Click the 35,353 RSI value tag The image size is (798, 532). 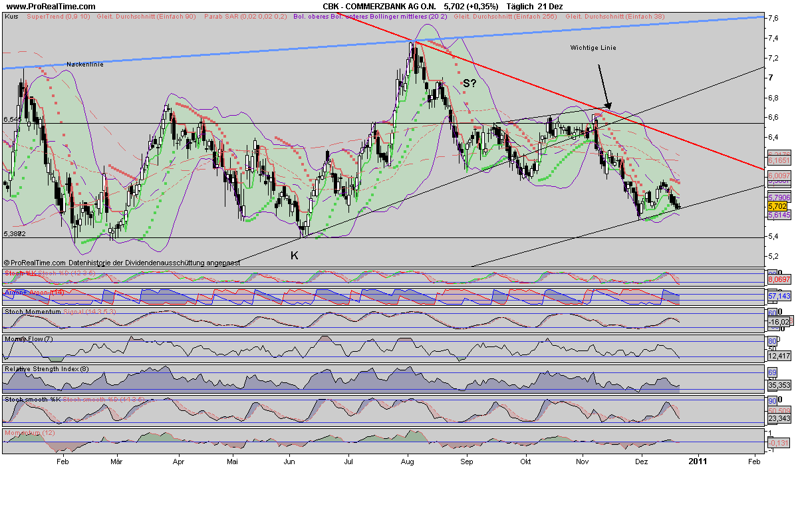[779, 384]
